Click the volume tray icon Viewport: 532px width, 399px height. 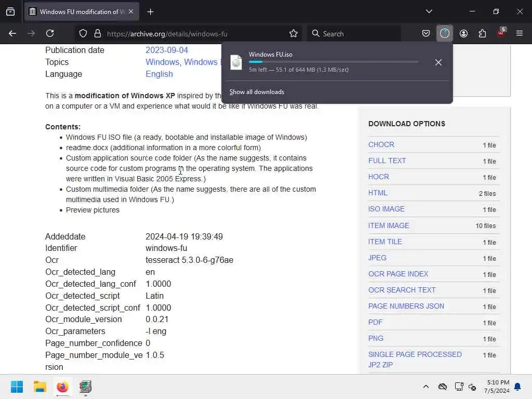[x=472, y=387]
